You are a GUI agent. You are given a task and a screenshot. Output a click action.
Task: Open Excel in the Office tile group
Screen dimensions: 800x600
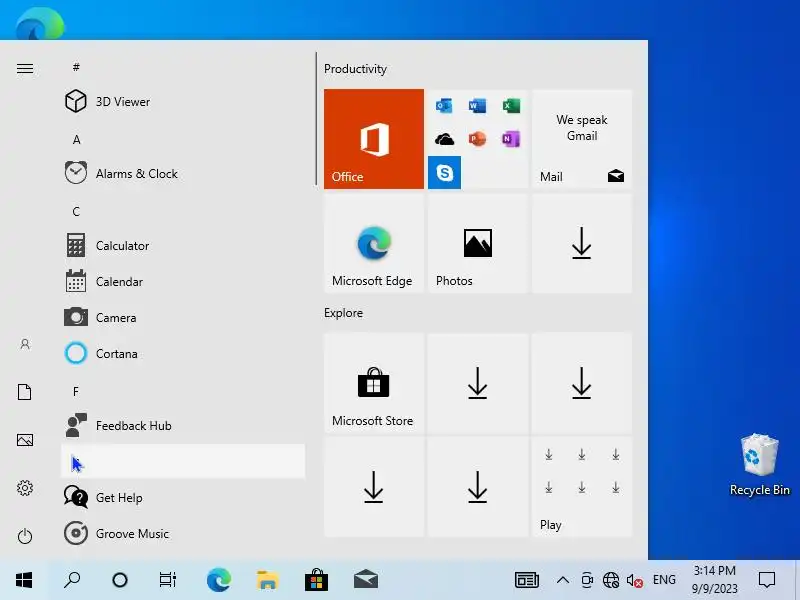click(511, 106)
